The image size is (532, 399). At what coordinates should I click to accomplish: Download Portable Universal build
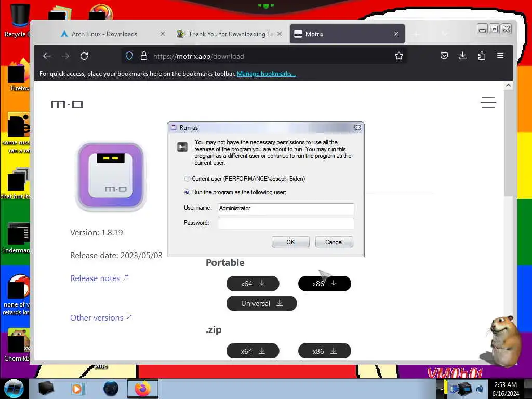point(262,303)
